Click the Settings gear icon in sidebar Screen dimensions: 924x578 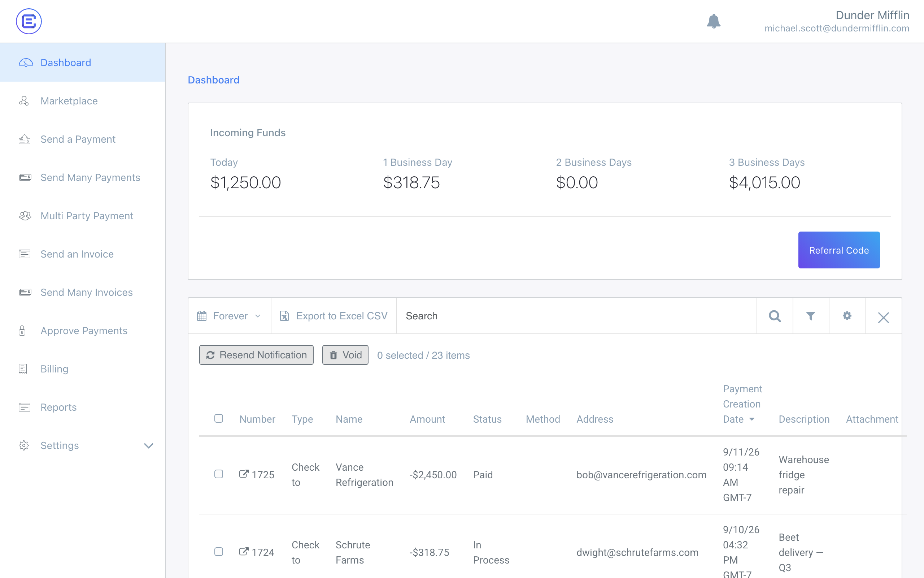[24, 445]
